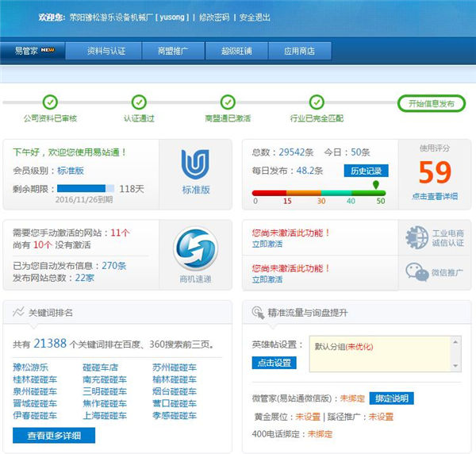Viewport: 476px width, 454px height.
Task: Open 工业电商诚信认证 gear icon
Action: pyautogui.click(x=416, y=237)
